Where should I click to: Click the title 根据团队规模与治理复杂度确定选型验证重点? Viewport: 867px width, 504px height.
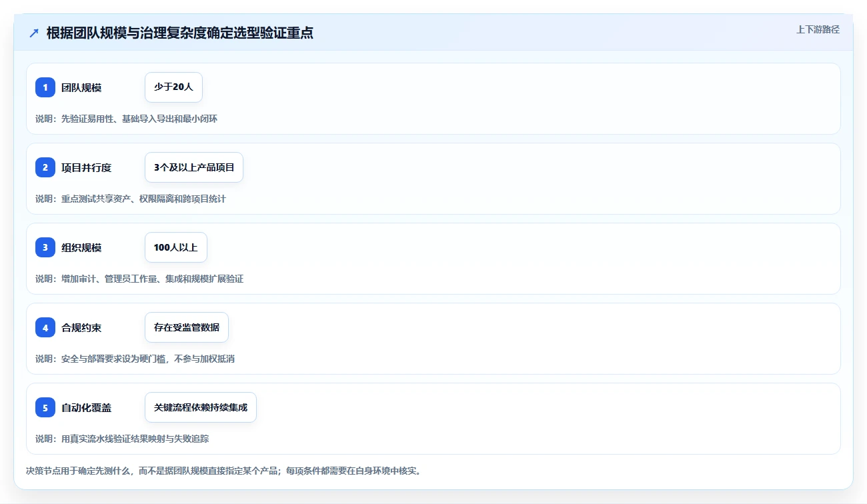(x=180, y=33)
